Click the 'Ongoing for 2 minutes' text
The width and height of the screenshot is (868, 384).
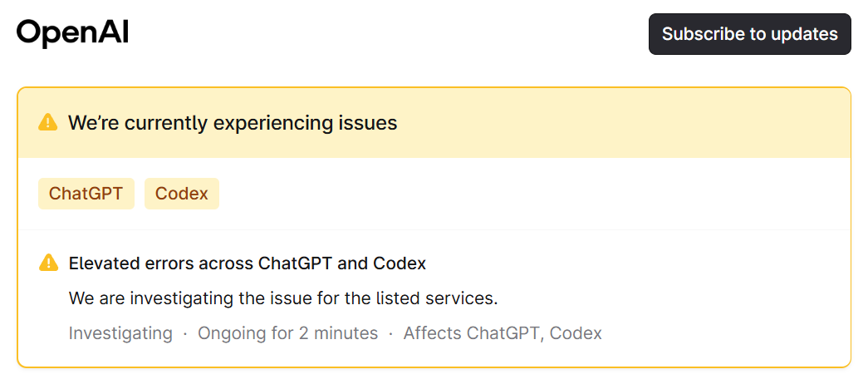coord(288,333)
